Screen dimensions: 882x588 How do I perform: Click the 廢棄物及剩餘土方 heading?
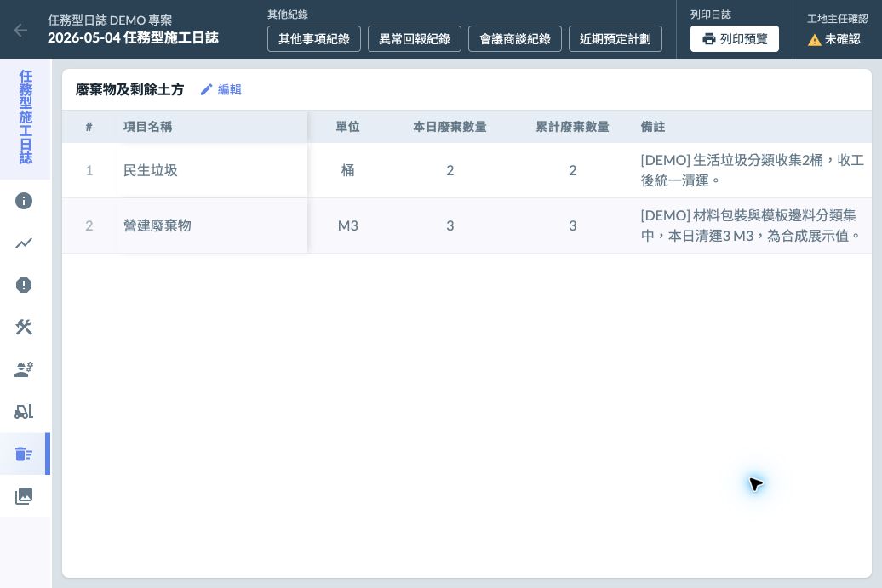click(129, 89)
